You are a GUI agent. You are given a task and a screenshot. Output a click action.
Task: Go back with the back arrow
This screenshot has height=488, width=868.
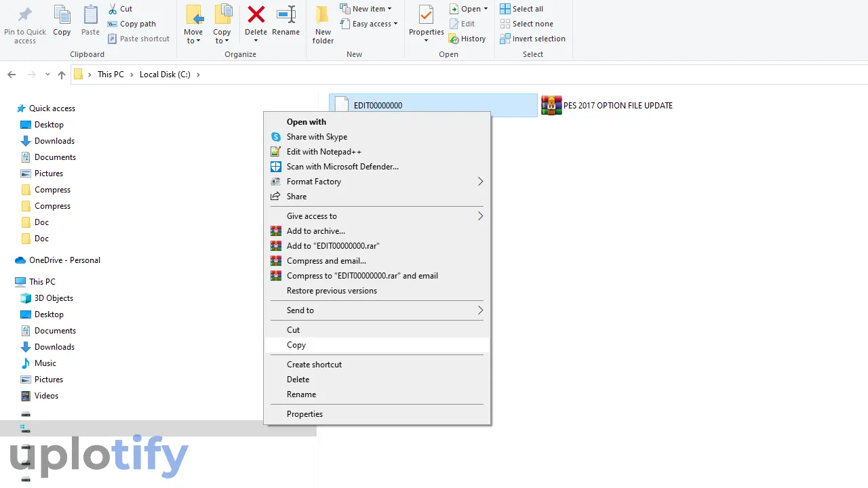click(13, 75)
